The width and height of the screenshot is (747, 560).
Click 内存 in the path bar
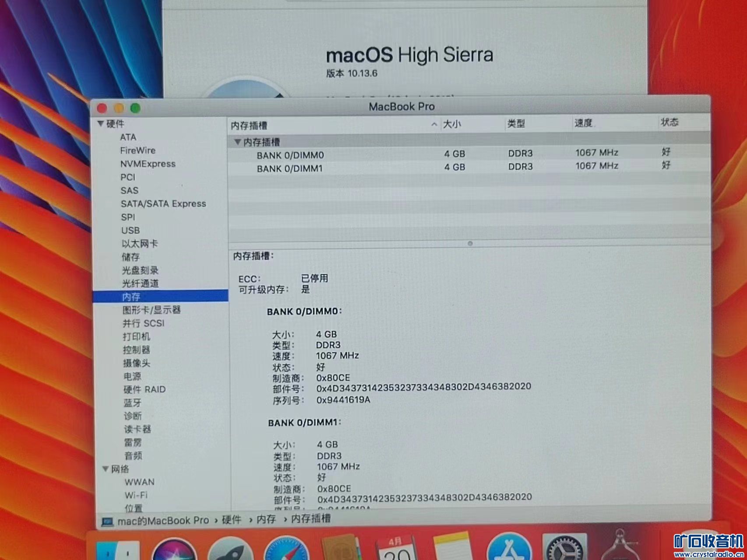coord(266,519)
